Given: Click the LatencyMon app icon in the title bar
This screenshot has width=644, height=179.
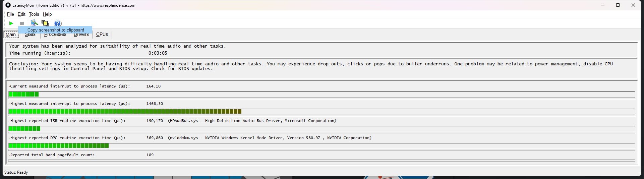Looking at the screenshot, I should (x=8, y=5).
